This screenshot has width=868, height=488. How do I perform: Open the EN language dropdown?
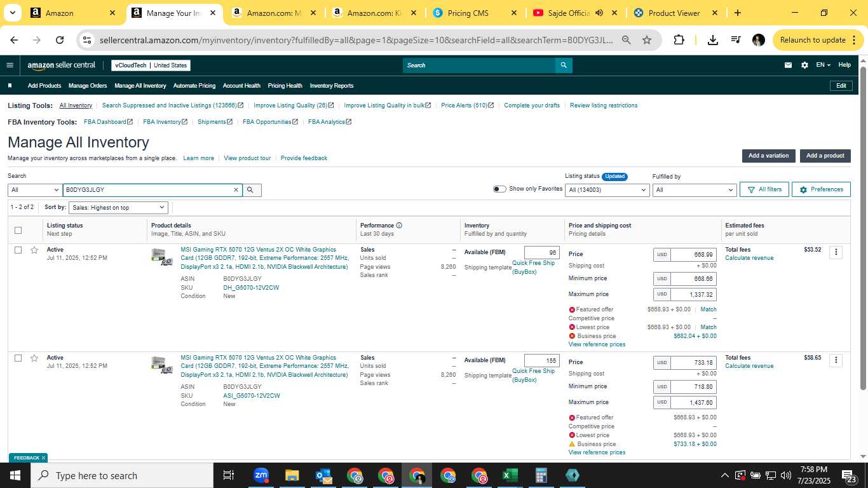pos(823,65)
